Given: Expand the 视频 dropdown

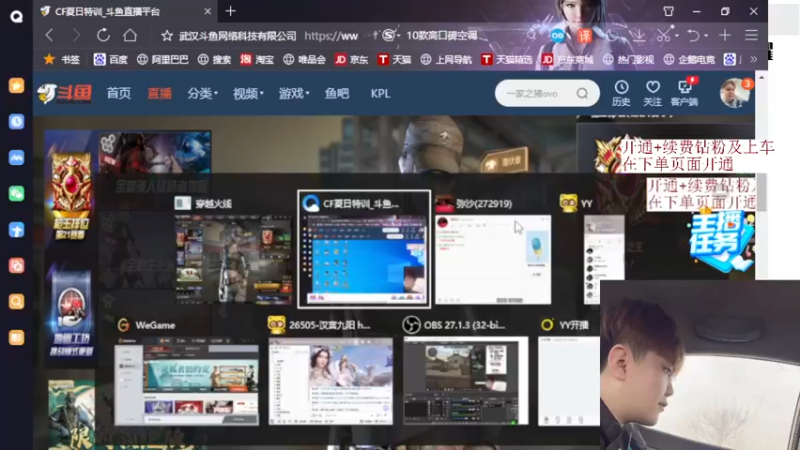Looking at the screenshot, I should click(248, 93).
